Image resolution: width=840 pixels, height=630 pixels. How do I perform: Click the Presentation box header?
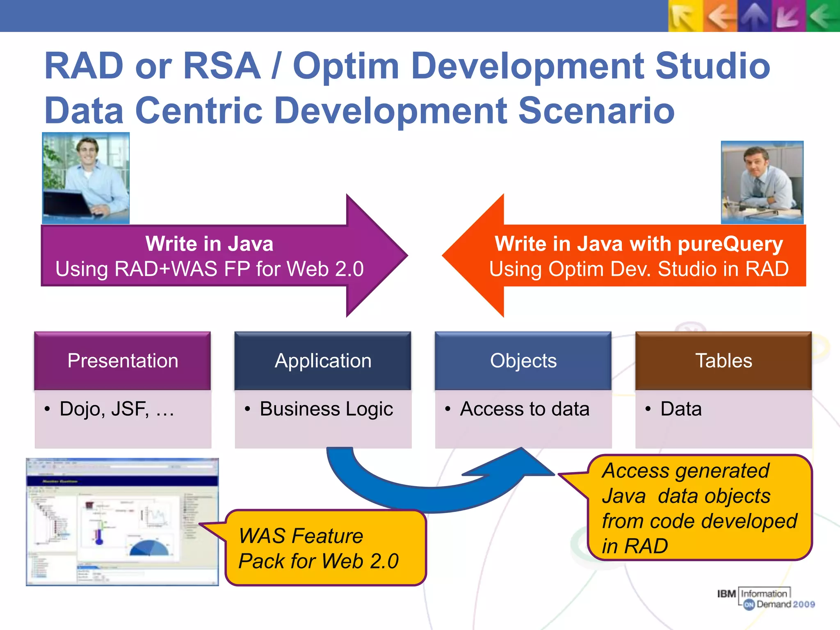tap(123, 361)
